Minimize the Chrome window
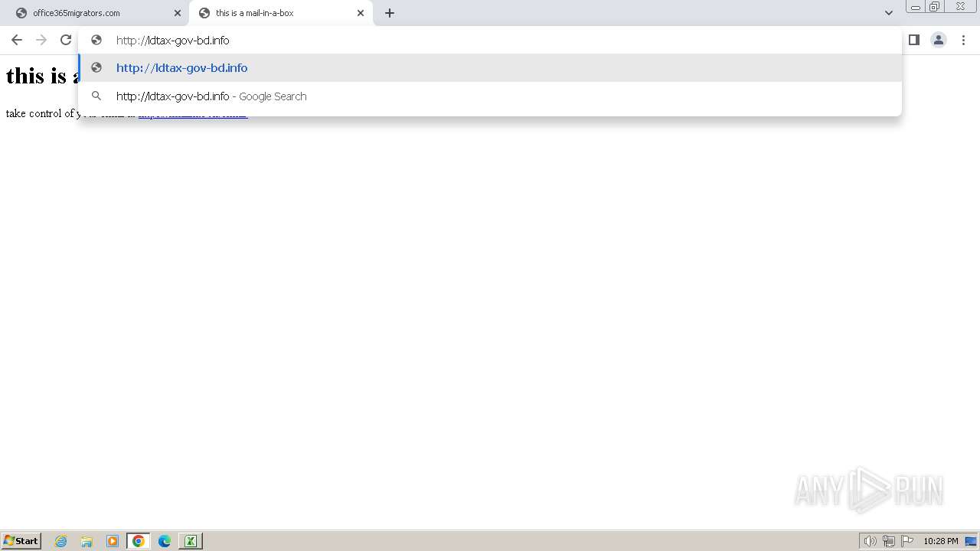 916,6
